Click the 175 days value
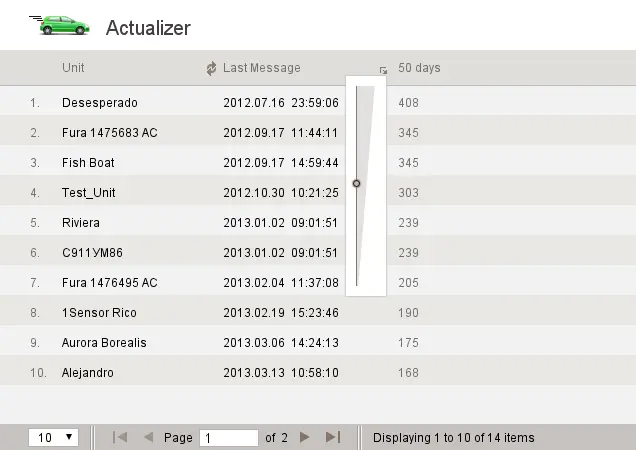 tap(408, 343)
